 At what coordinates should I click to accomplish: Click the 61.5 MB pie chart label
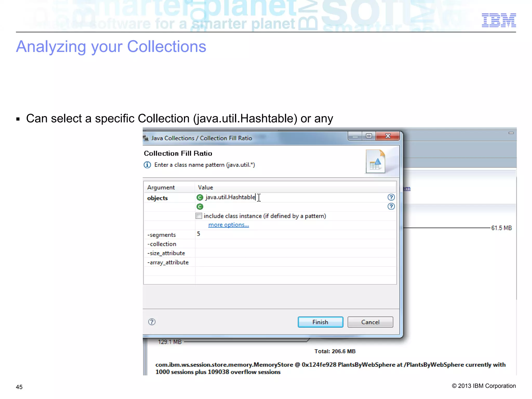click(501, 228)
